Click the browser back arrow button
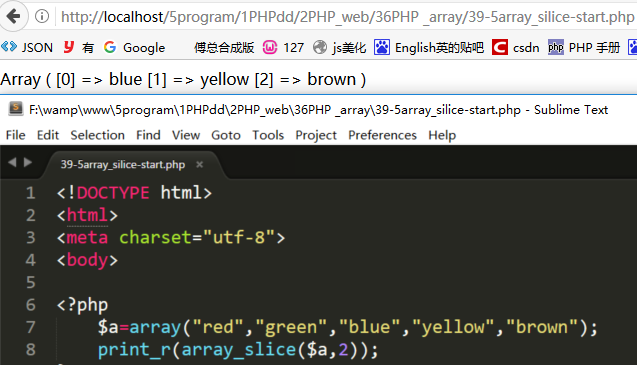Viewport: 637px width, 365px height. (13, 17)
